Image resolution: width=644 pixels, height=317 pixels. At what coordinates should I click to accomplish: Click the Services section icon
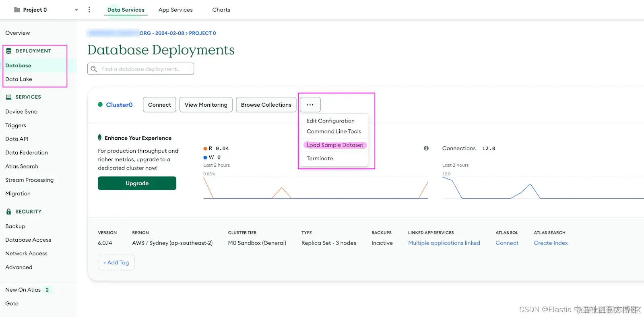pos(9,97)
